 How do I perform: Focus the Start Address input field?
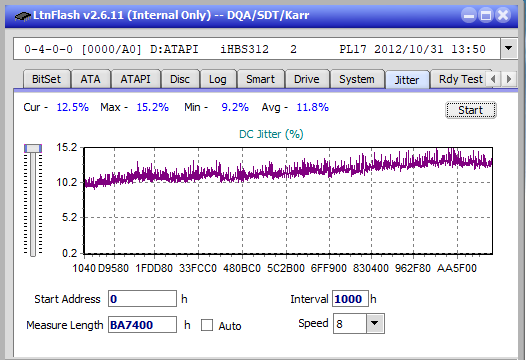pyautogui.click(x=142, y=299)
